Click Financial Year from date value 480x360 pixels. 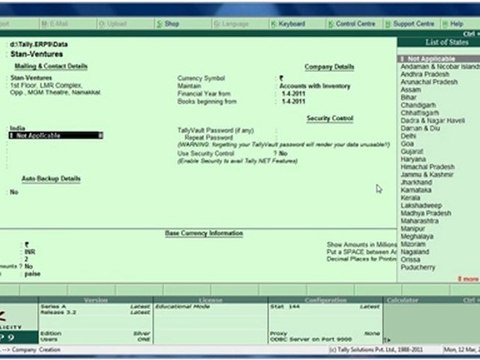(x=293, y=94)
